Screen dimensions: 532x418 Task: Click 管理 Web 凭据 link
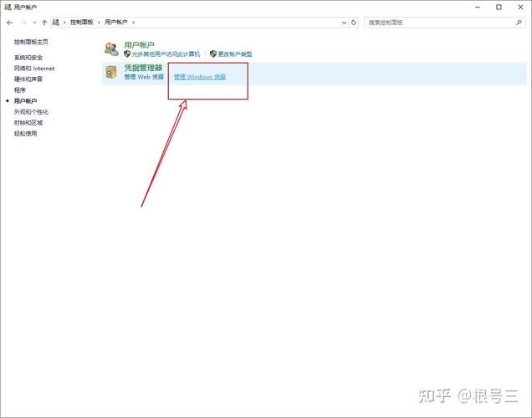click(144, 77)
